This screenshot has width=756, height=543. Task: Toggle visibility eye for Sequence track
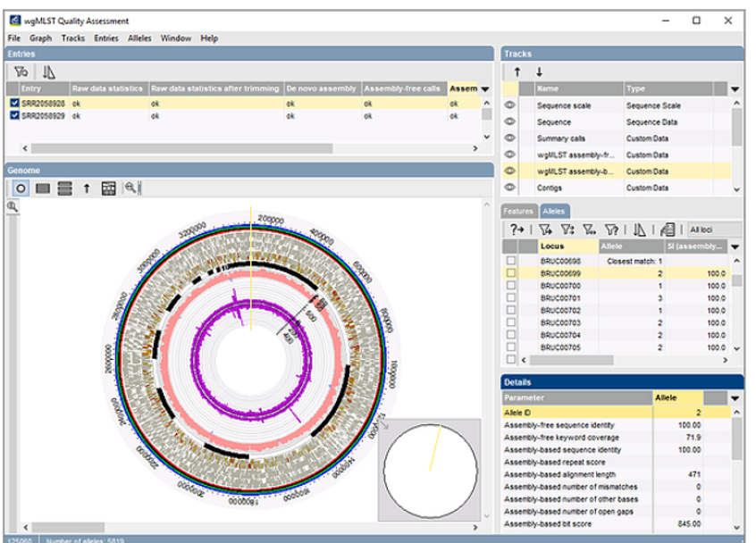coord(509,121)
